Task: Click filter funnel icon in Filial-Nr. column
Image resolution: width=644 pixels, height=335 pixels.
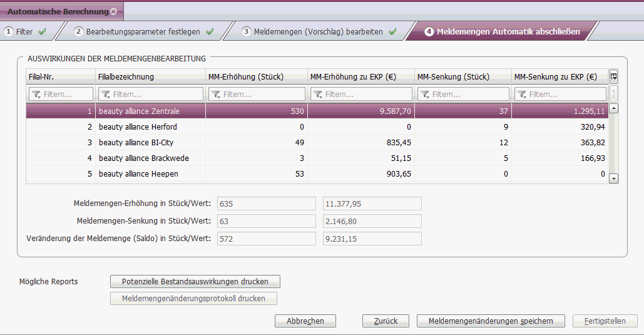Action: click(36, 95)
